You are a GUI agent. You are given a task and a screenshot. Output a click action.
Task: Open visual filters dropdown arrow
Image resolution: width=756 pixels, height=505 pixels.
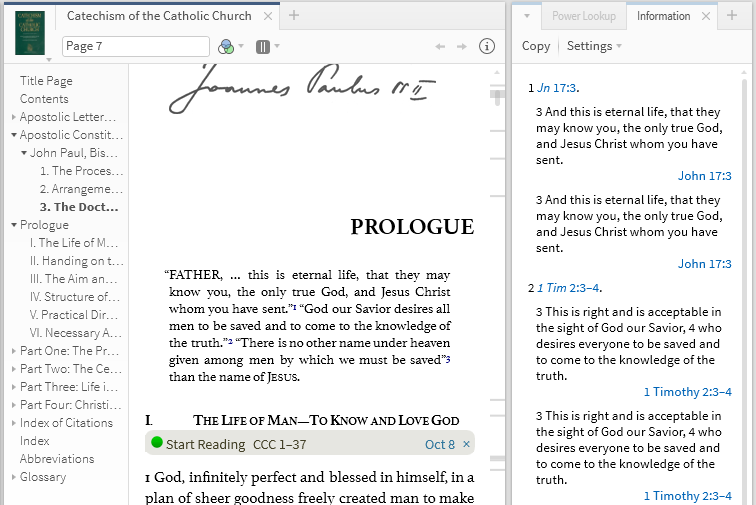pos(241,46)
